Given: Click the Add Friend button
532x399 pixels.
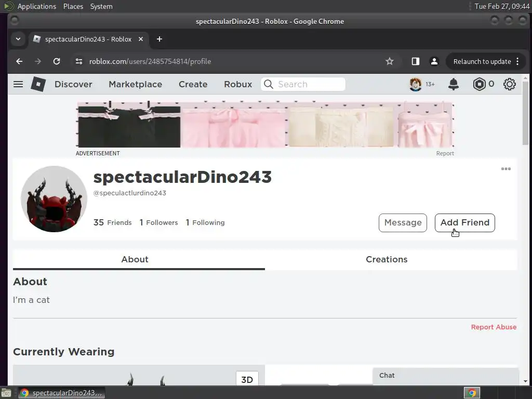Looking at the screenshot, I should coord(465,222).
